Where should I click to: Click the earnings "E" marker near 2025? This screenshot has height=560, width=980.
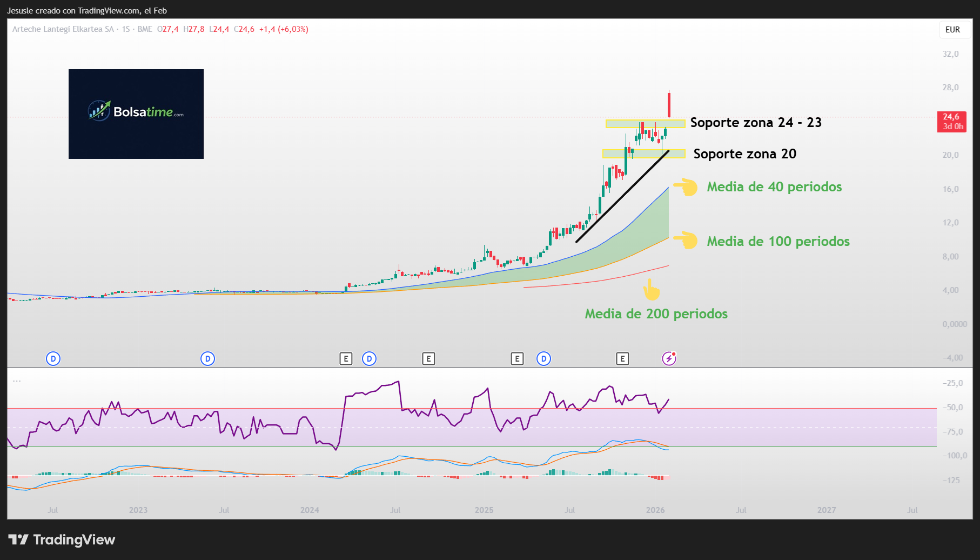[517, 358]
